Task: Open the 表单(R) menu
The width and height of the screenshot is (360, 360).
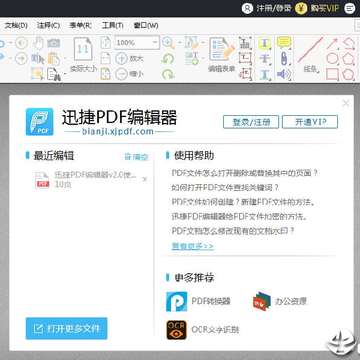Action: (81, 25)
